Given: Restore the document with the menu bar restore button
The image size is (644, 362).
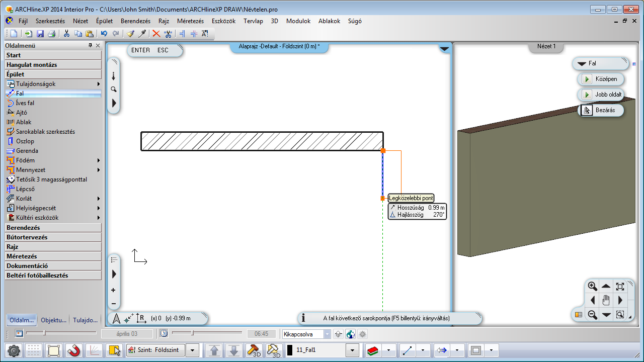Looking at the screenshot, I should (624, 21).
